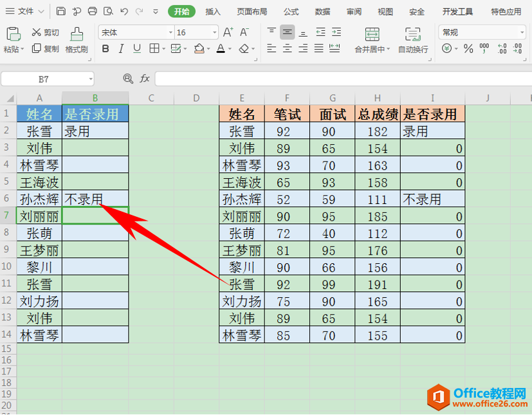Click the eraser clear-format icon
Viewport: 532px width, 415px height.
[244, 49]
